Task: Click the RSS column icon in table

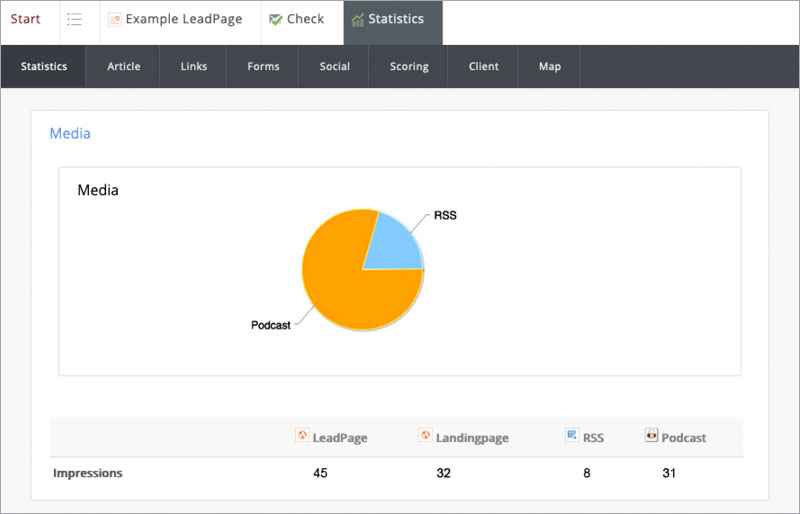Action: [x=572, y=436]
